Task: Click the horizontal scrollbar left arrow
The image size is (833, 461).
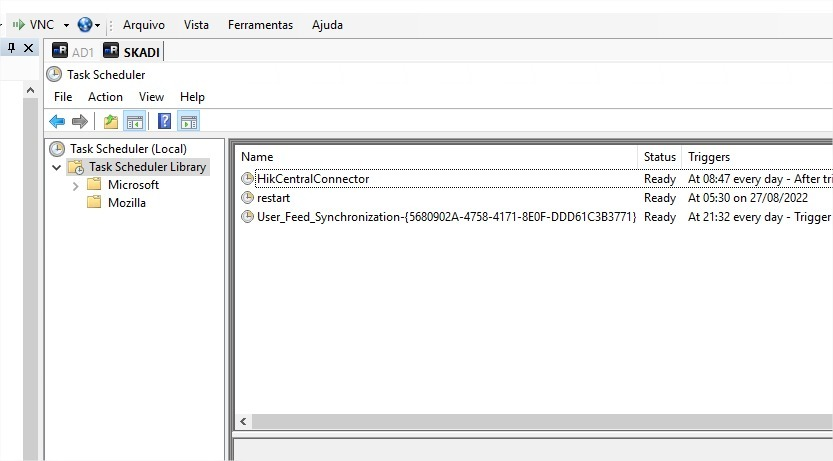Action: (x=243, y=422)
